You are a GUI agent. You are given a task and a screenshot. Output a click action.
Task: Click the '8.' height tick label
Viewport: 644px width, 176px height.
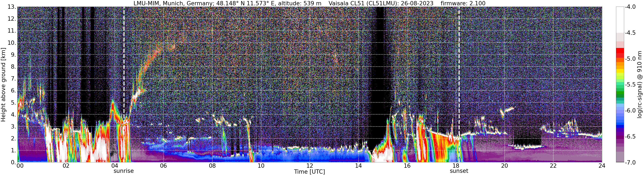(x=13, y=66)
